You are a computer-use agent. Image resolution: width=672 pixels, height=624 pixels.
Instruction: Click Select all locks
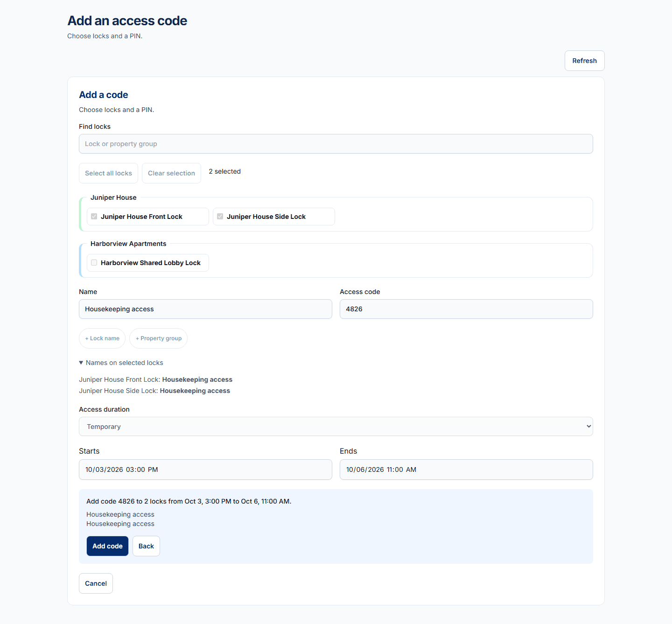[x=108, y=173]
